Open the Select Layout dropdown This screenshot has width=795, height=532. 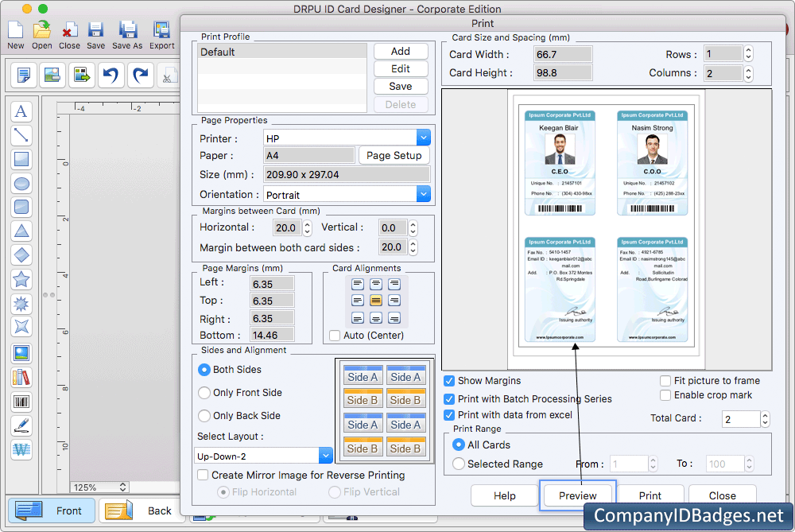pyautogui.click(x=325, y=456)
